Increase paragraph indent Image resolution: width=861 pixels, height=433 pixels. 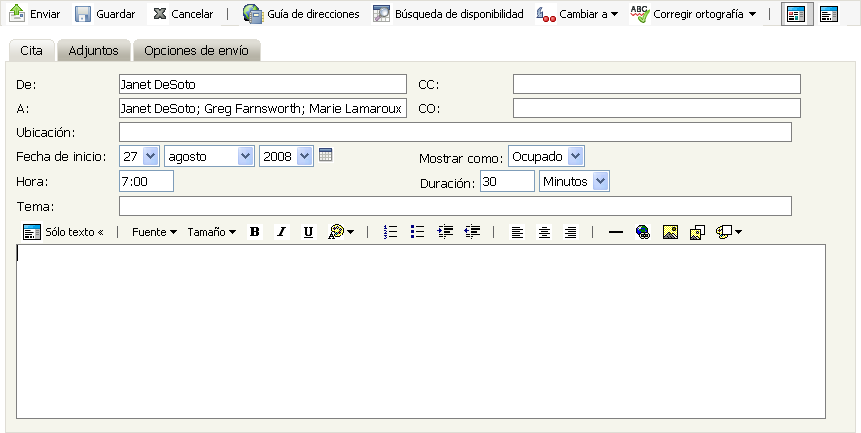pyautogui.click(x=445, y=232)
